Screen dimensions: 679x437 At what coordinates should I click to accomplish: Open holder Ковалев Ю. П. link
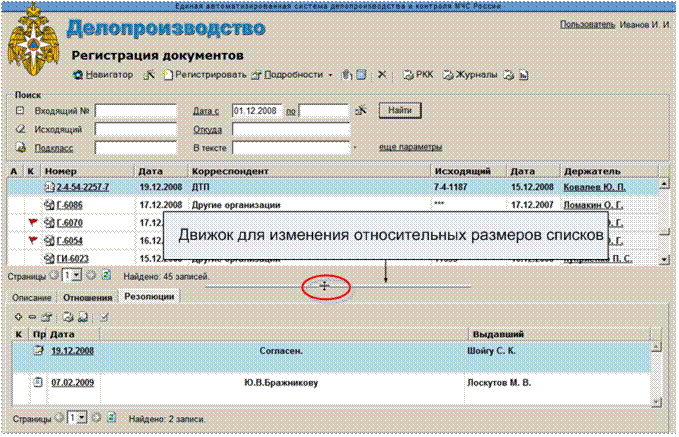pos(594,187)
